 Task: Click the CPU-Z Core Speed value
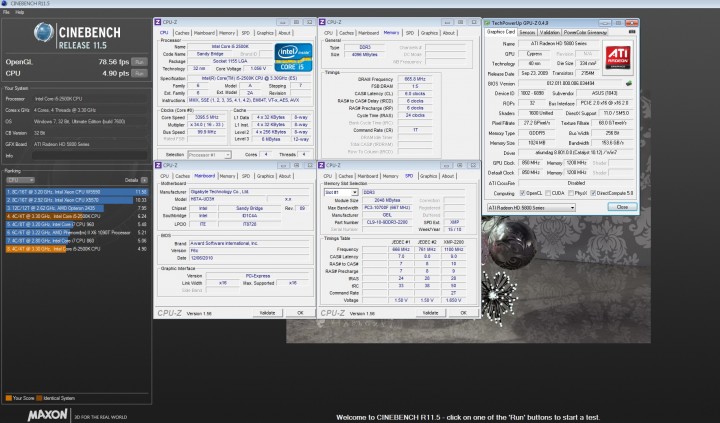[207, 118]
